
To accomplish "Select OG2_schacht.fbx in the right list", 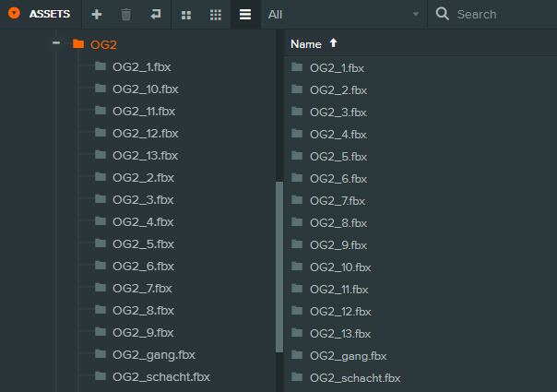I will click(x=355, y=377).
